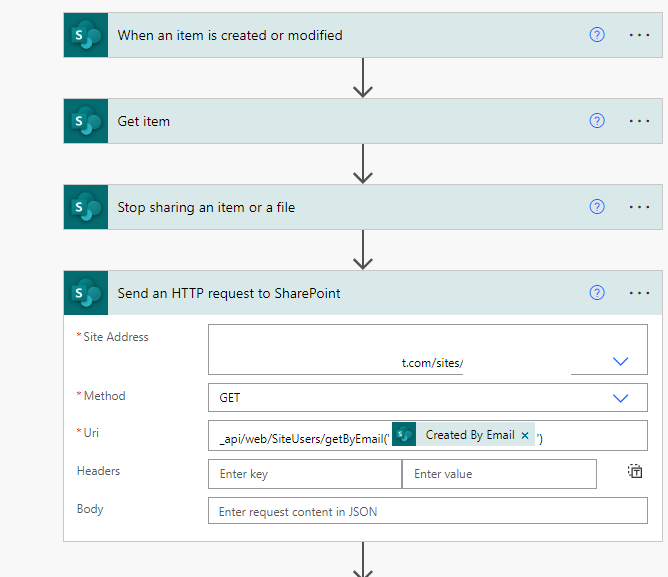Click the Headers 'Enter value' field
Image resolution: width=668 pixels, height=577 pixels.
[499, 474]
